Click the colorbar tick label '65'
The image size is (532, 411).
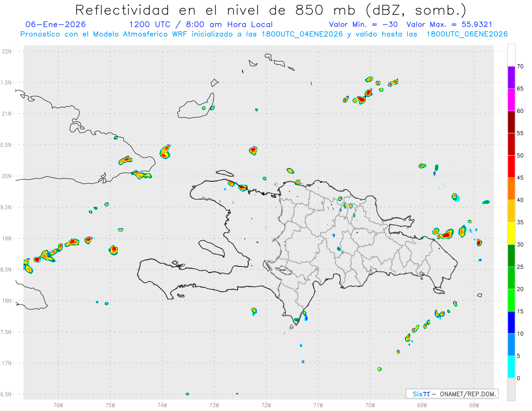tap(520, 89)
